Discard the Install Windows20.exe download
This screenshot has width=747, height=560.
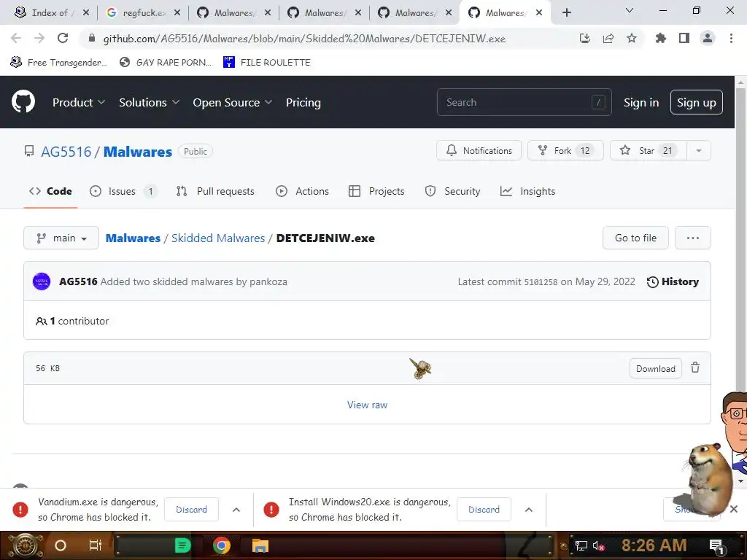tap(484, 510)
